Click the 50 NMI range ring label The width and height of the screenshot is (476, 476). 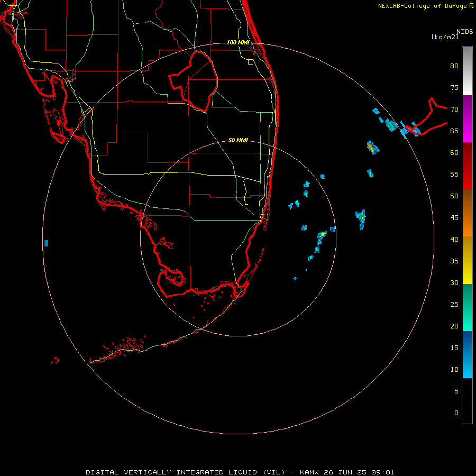pos(238,140)
